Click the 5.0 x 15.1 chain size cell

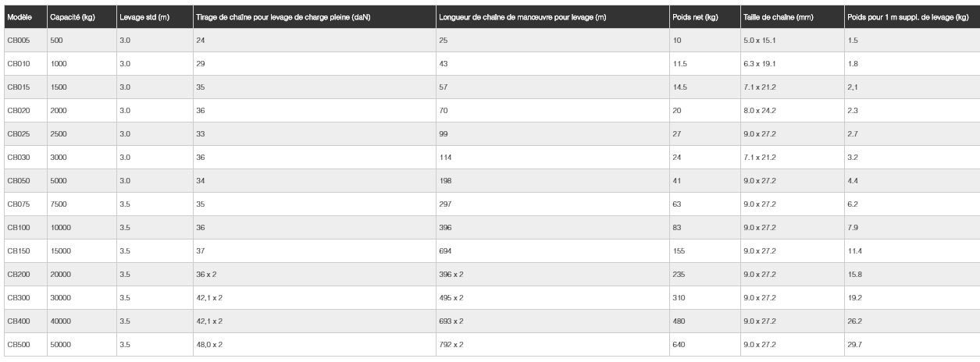tap(759, 40)
